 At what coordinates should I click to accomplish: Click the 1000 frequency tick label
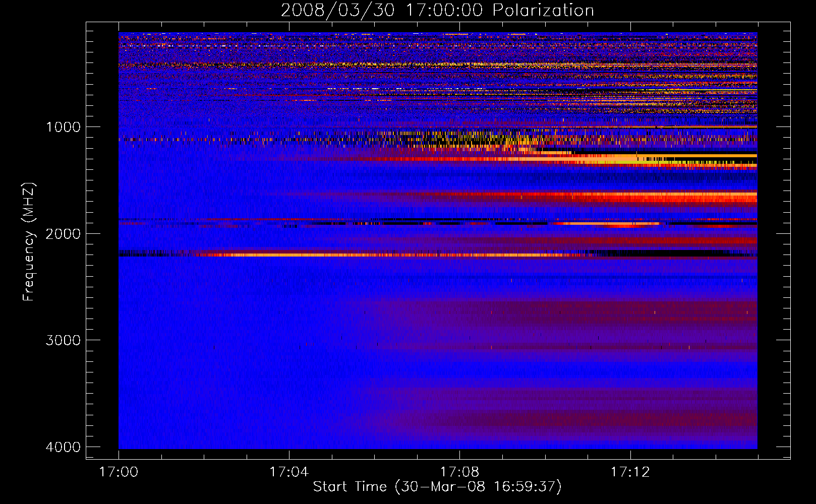tap(63, 127)
